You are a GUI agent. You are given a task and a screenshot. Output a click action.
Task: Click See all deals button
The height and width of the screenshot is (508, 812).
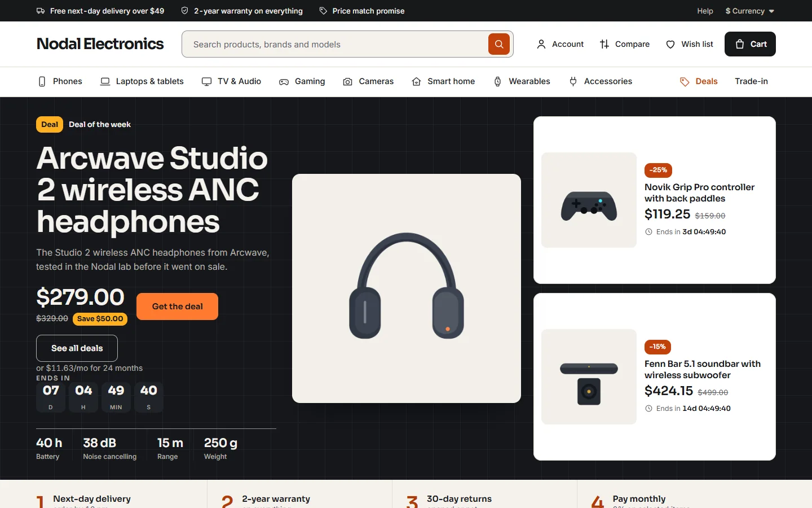(x=77, y=348)
